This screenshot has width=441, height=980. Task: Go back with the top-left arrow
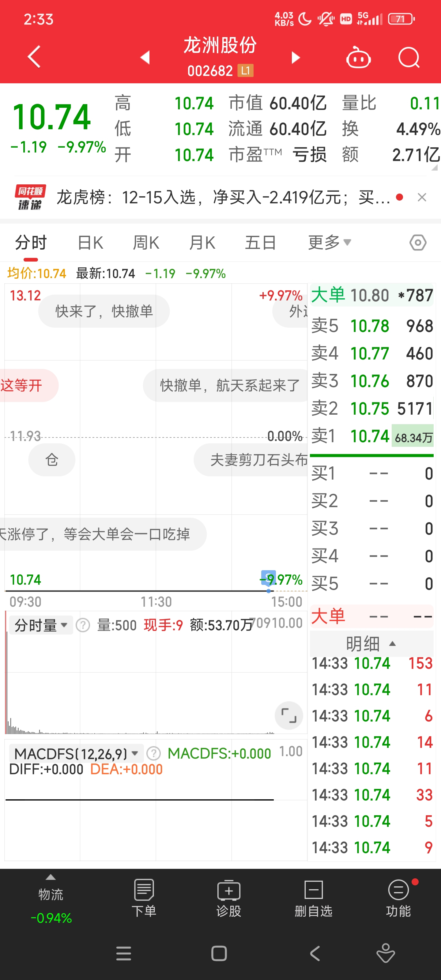pyautogui.click(x=34, y=57)
